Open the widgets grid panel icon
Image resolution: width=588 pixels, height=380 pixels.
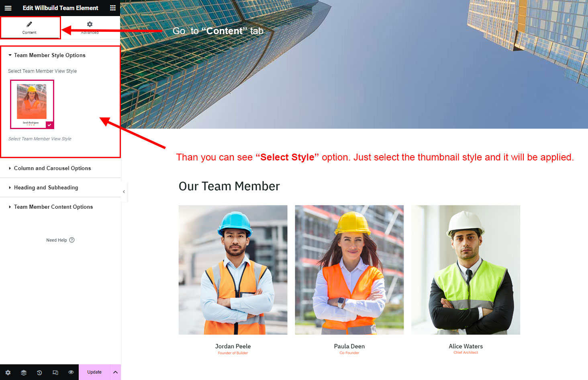[113, 8]
